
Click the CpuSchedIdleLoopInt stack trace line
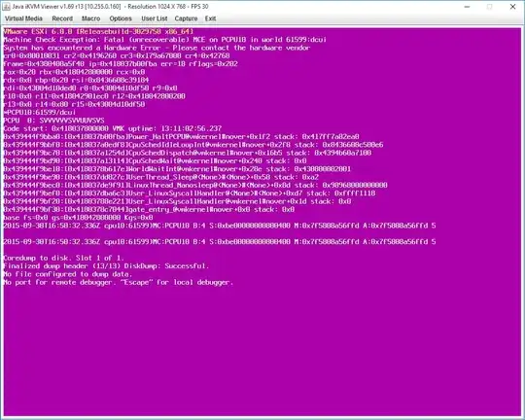(193, 145)
